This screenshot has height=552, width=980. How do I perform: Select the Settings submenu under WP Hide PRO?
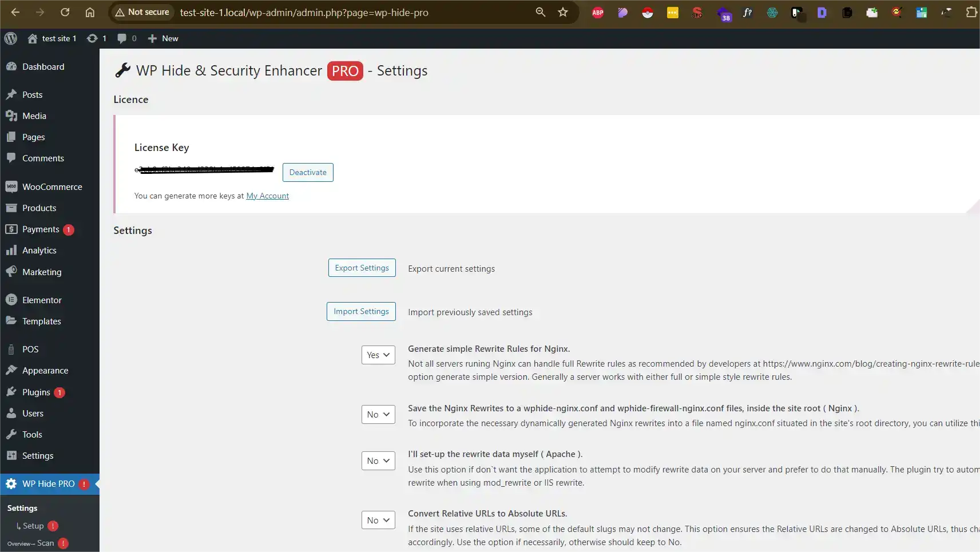[22, 508]
